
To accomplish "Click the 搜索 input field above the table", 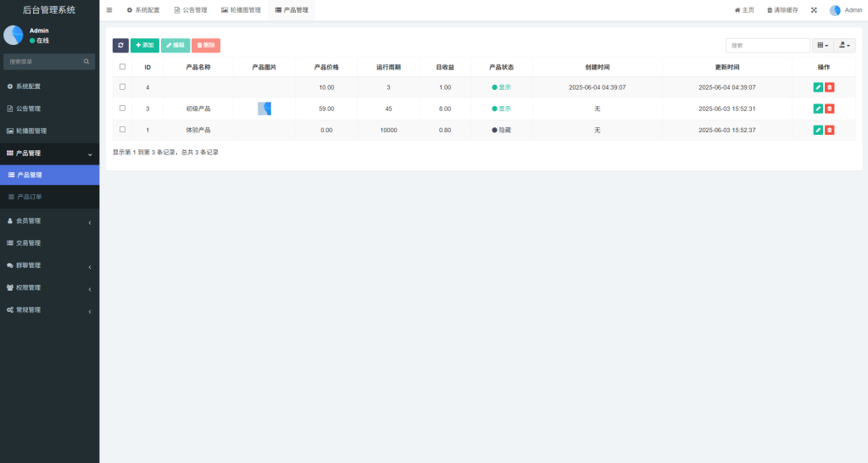I will [767, 46].
